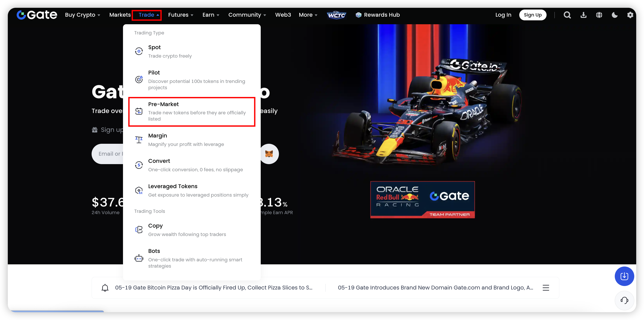644x320 pixels.
Task: Open the settings gear icon
Action: (x=630, y=15)
